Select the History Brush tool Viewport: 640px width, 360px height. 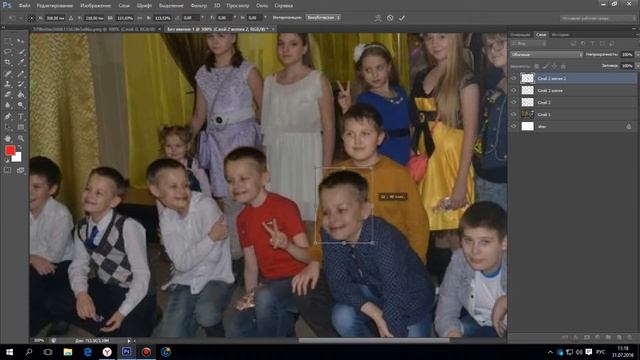[20, 84]
